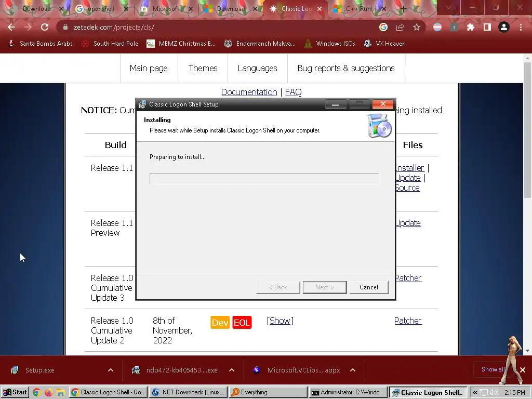Click Show all downloads
The width and height of the screenshot is (532, 399).
(x=493, y=369)
